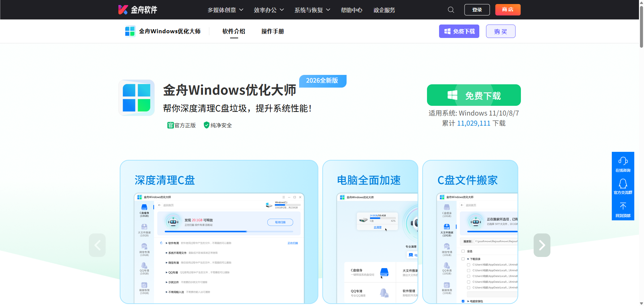Check the 全选 select-all checkbox
Viewport: 644px width, 306px height.
[x=463, y=251]
